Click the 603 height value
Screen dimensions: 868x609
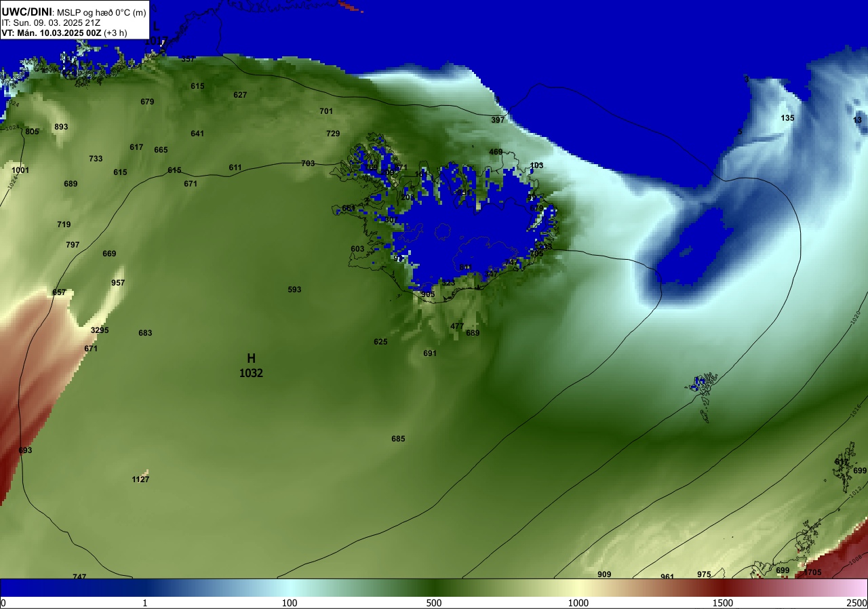(357, 249)
